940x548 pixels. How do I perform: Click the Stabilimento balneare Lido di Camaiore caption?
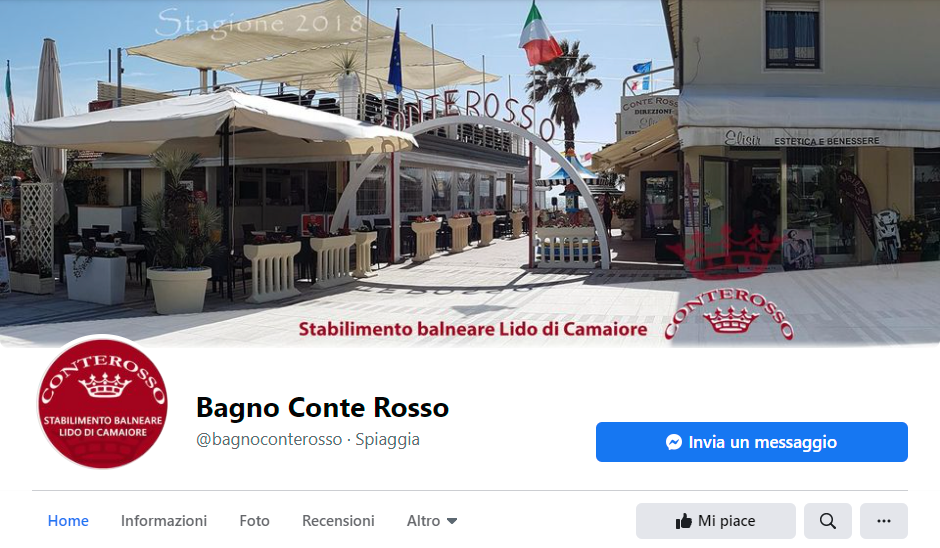(473, 329)
